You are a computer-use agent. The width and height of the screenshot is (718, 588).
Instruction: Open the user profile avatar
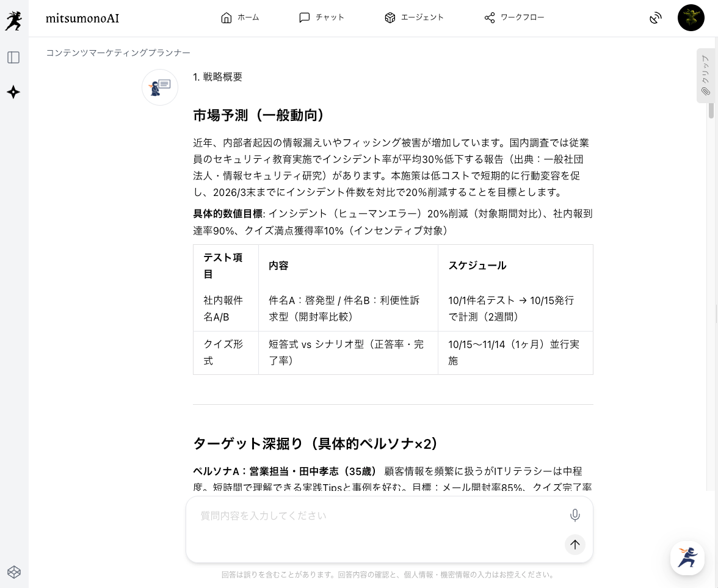click(691, 18)
